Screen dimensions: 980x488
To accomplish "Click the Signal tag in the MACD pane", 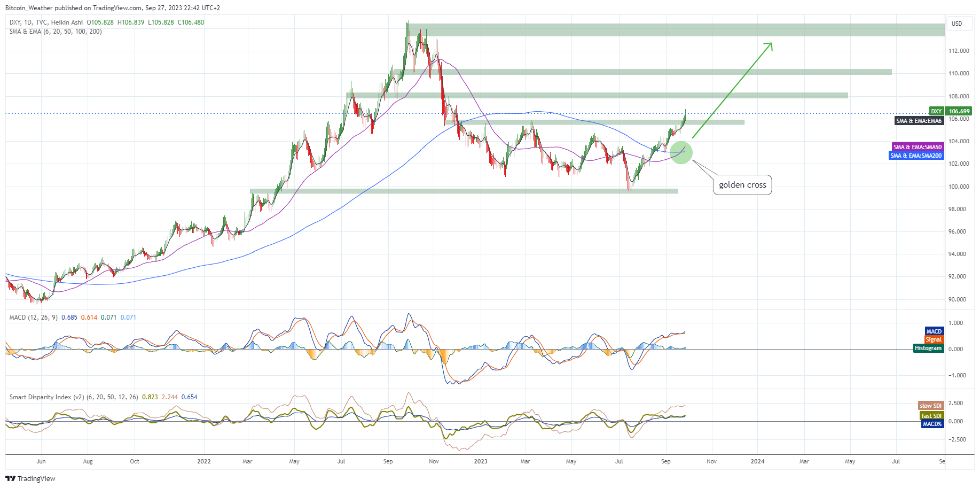I will (x=934, y=339).
